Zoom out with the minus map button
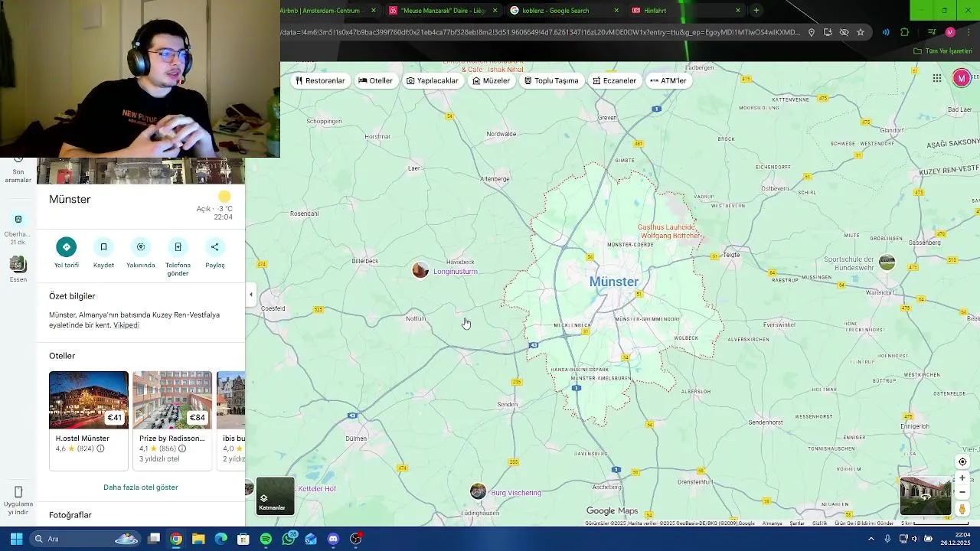 (962, 492)
